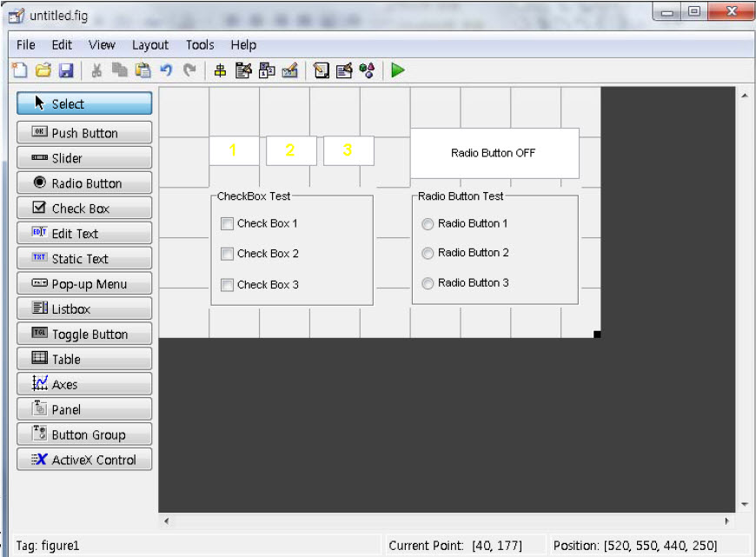The width and height of the screenshot is (756, 557).
Task: Pick the Edit Text component
Action: pos(84,233)
